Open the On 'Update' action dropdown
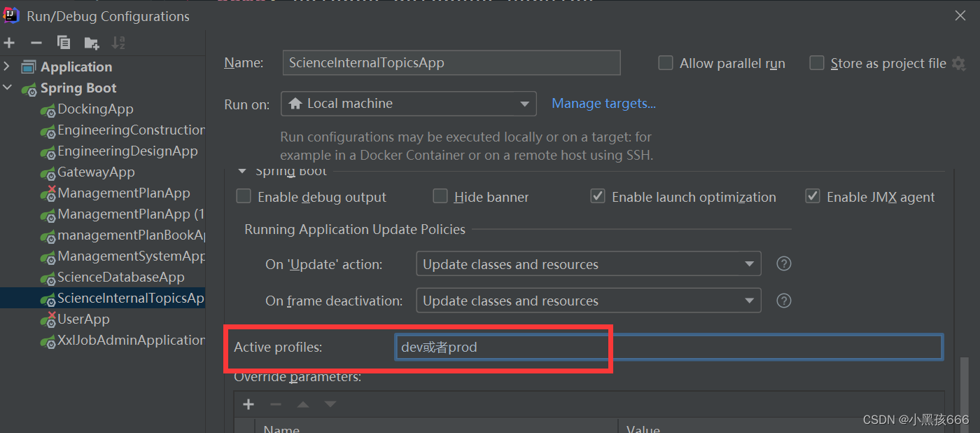 pyautogui.click(x=589, y=264)
